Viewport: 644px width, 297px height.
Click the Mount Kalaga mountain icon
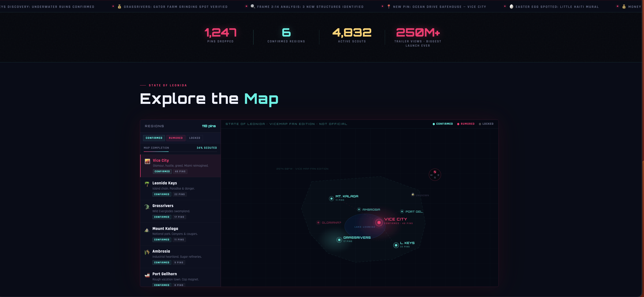pos(147,230)
